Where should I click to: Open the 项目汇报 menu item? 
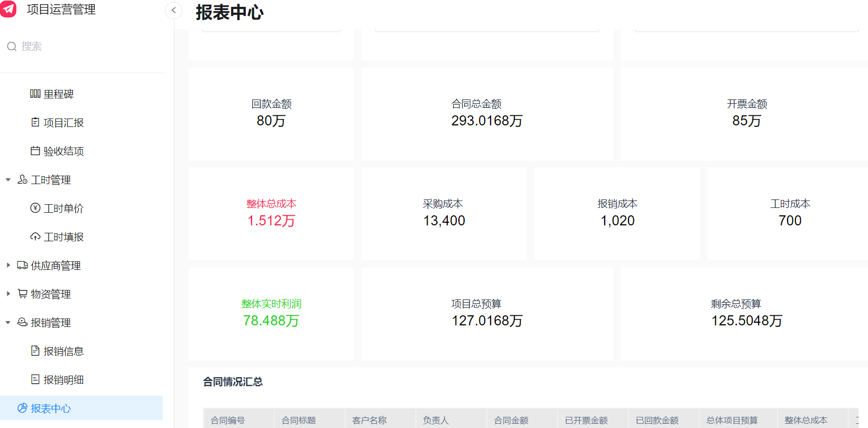click(x=63, y=123)
